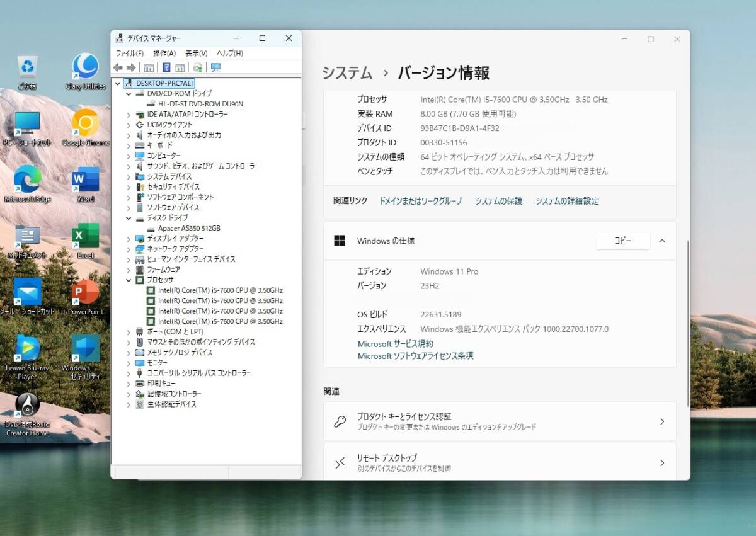The height and width of the screenshot is (536, 756).
Task: Click the リモート デスクトップ icon in Settings
Action: [x=340, y=463]
